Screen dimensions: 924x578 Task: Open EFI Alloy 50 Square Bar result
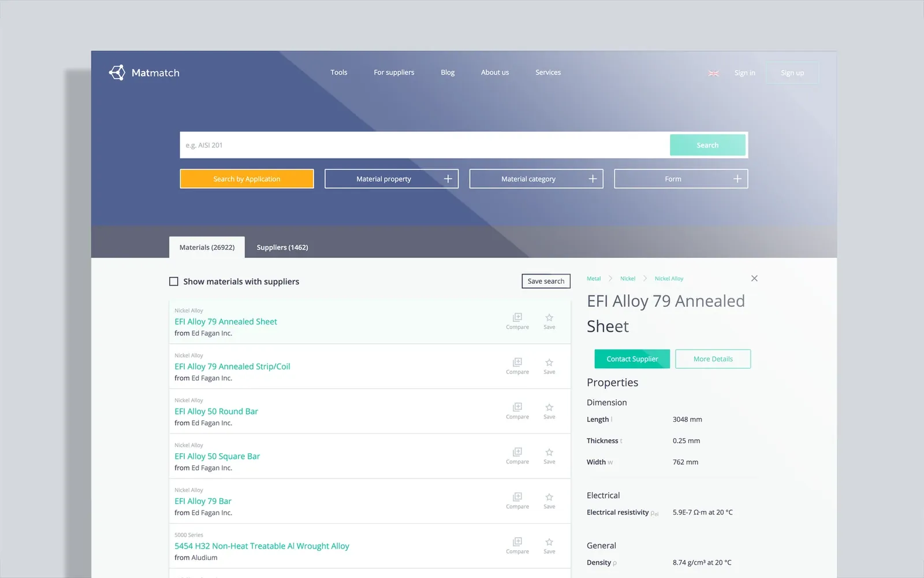click(217, 456)
